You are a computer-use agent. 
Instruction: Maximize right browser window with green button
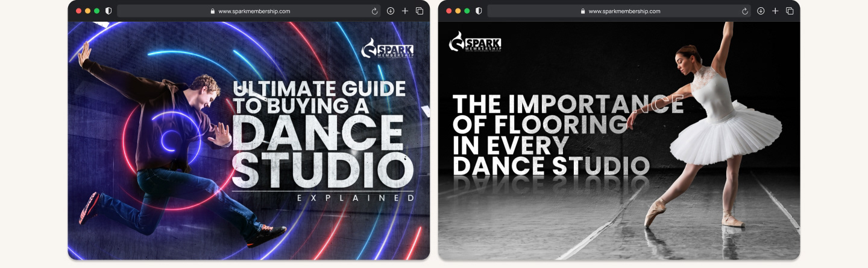(467, 11)
